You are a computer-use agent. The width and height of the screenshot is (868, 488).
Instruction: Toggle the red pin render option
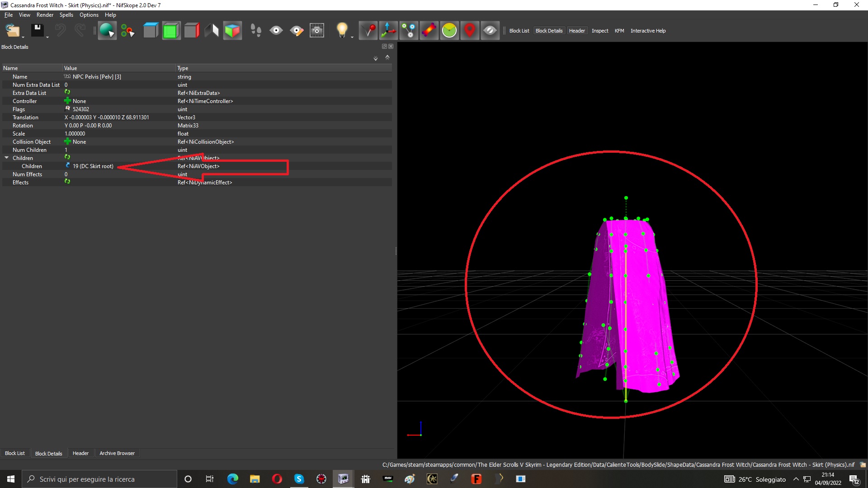(x=368, y=31)
